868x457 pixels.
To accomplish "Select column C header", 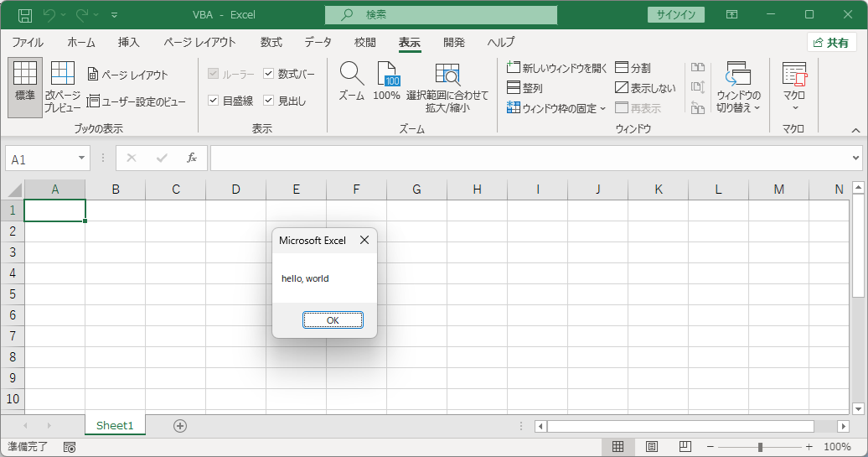I will tap(175, 190).
